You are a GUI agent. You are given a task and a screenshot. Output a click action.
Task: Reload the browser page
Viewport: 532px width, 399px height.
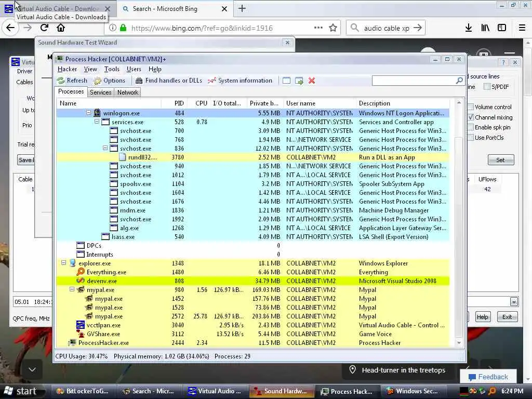pyautogui.click(x=45, y=28)
